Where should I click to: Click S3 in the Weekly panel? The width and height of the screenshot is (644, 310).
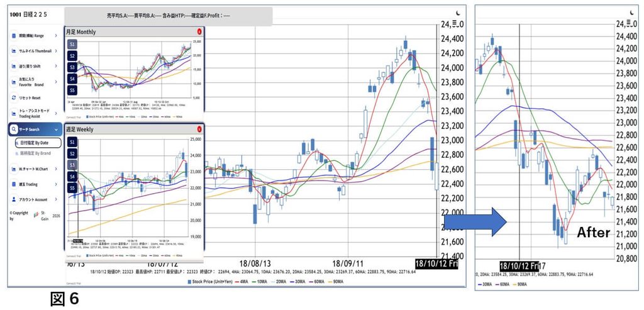(72, 165)
